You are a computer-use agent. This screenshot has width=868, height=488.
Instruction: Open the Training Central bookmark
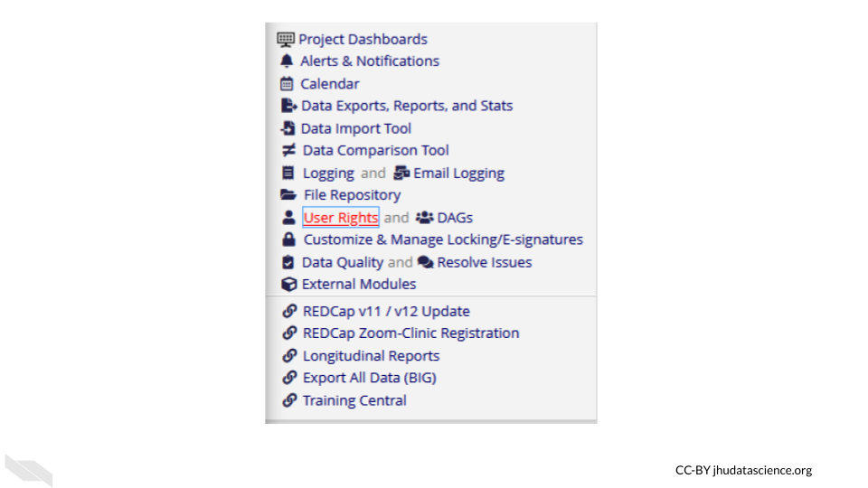(x=354, y=400)
